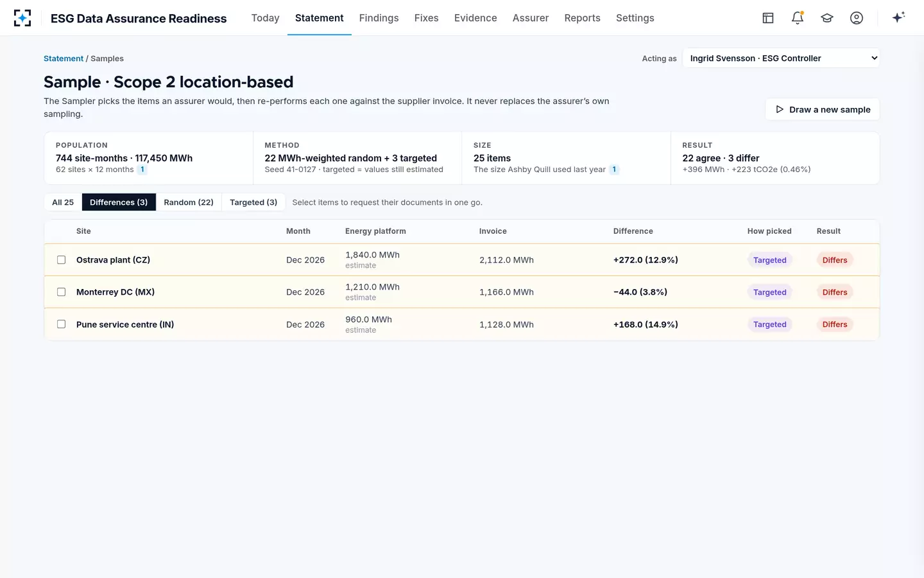Click the Targeted tag for Ostrava plant
This screenshot has width=924, height=578.
coord(770,260)
